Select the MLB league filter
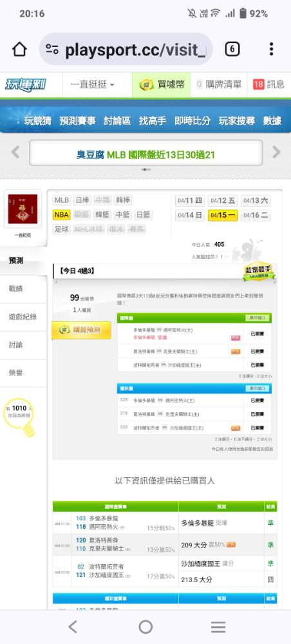The width and height of the screenshot is (291, 644). coord(62,200)
